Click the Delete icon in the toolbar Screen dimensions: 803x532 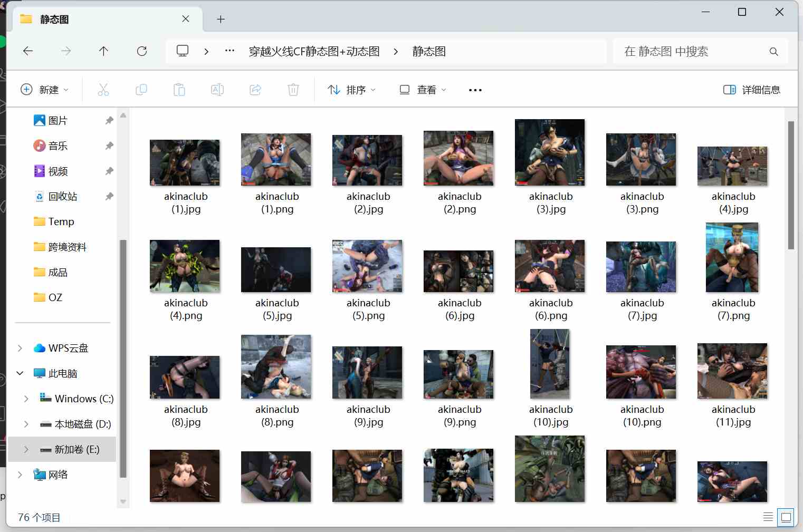click(293, 90)
